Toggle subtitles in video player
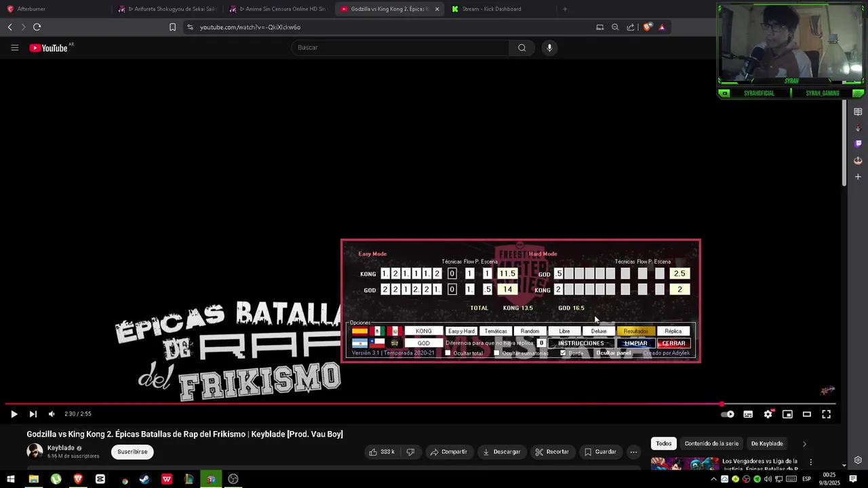This screenshot has width=868, height=488. point(748,414)
